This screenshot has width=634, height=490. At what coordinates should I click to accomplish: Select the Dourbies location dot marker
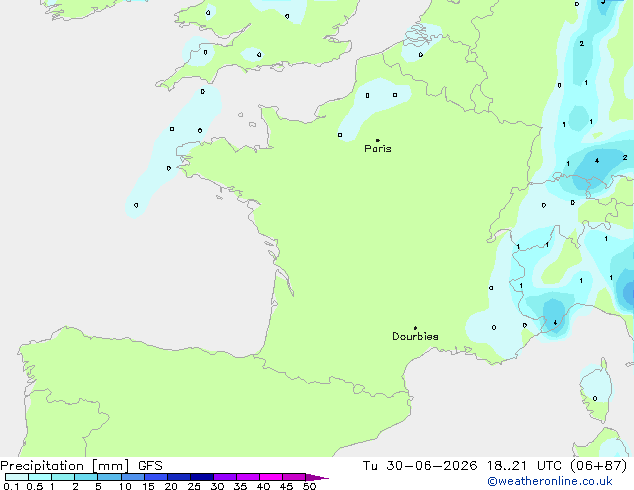[x=415, y=328]
